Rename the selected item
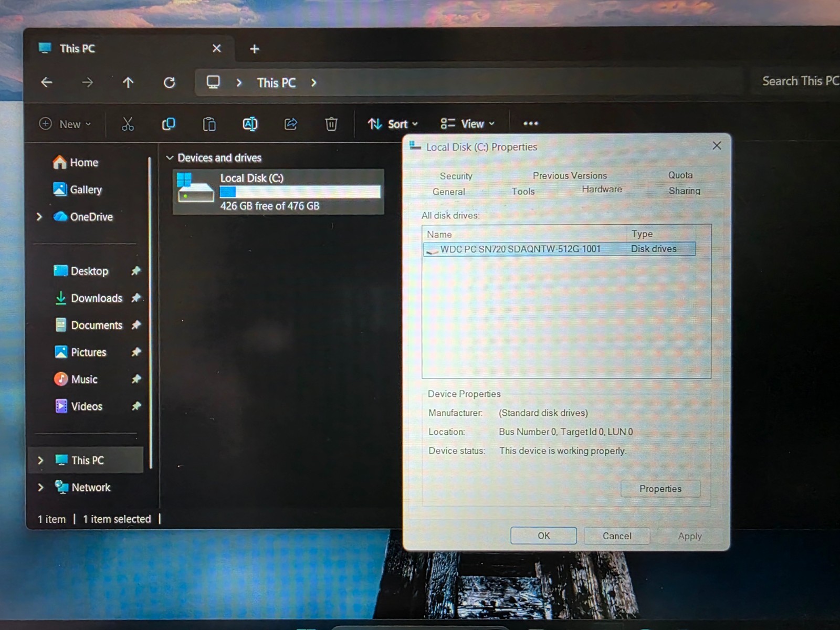Viewport: 840px width, 630px height. click(250, 124)
